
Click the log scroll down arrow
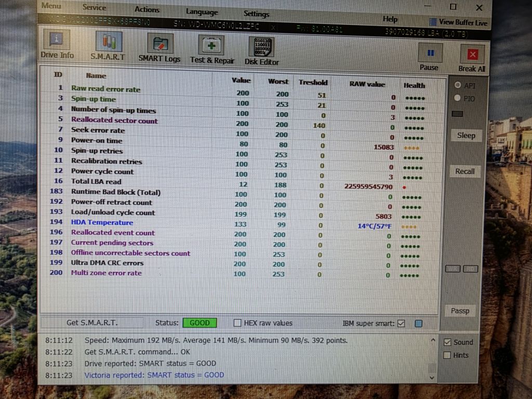(x=432, y=377)
